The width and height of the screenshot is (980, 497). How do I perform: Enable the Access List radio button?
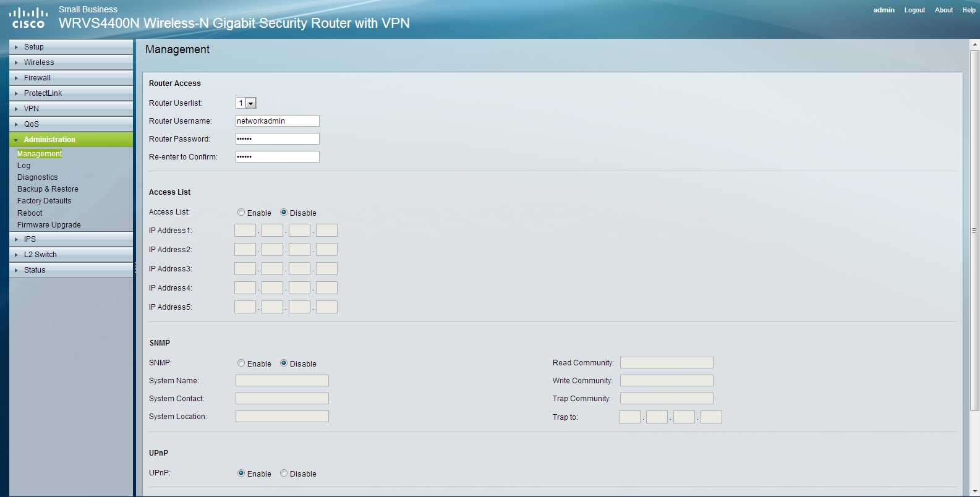click(241, 213)
